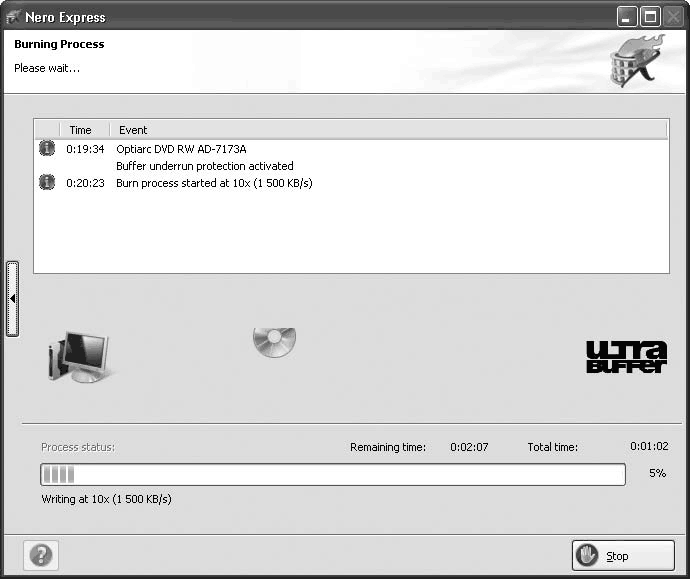690x579 pixels.
Task: Open help with the question mark button
Action: (x=41, y=555)
